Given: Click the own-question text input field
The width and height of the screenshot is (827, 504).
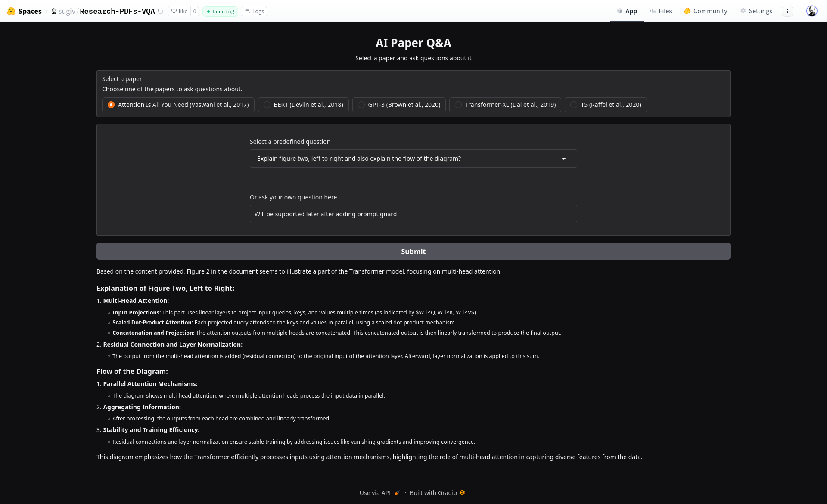Looking at the screenshot, I should click(x=413, y=214).
